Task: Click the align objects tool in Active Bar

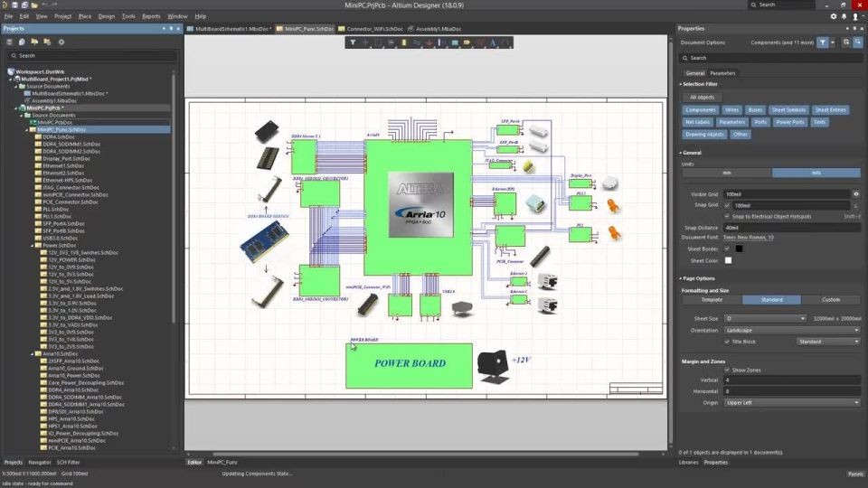Action: [392, 42]
